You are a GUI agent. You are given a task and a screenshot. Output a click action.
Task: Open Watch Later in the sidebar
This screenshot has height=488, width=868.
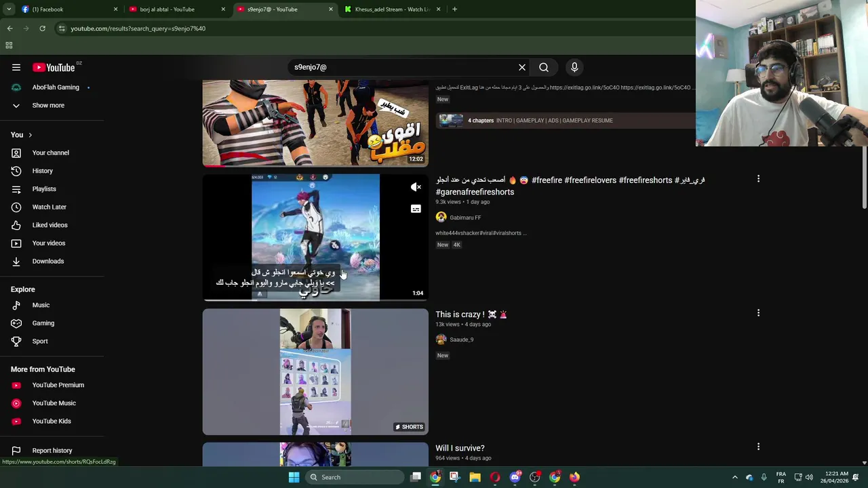(51, 207)
